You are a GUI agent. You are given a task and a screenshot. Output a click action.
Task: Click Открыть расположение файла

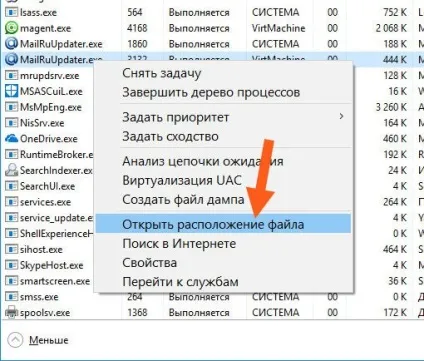223,224
